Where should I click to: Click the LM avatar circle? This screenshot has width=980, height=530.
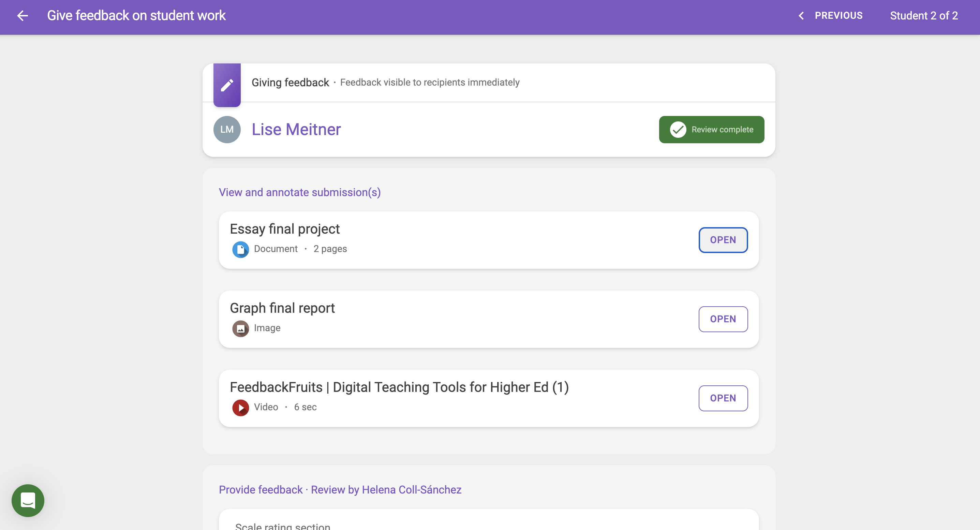pos(227,129)
